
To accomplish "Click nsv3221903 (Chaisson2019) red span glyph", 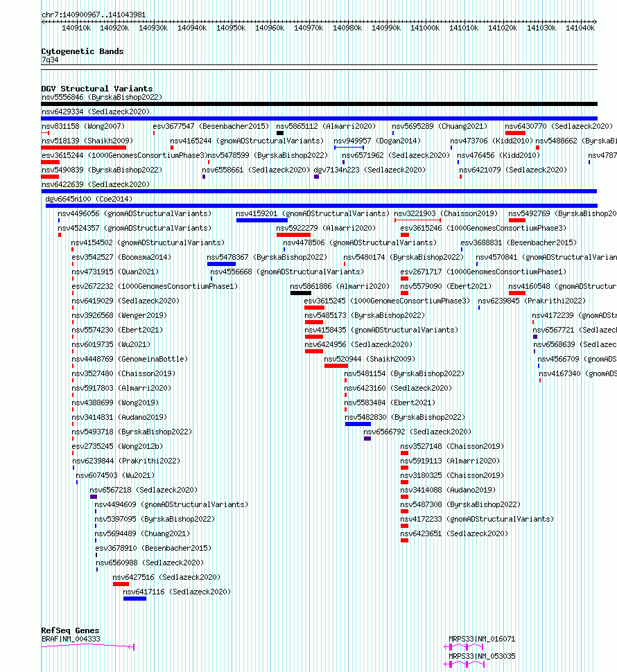I will (x=417, y=220).
